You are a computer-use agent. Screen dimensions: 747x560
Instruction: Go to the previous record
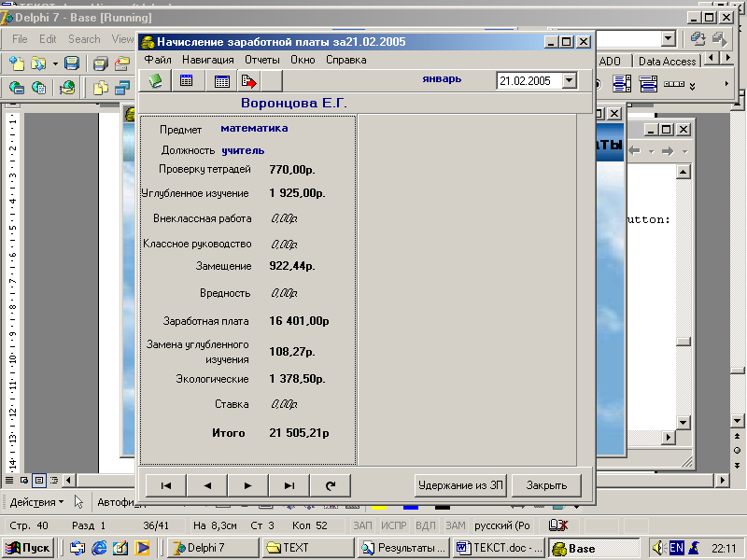[207, 485]
